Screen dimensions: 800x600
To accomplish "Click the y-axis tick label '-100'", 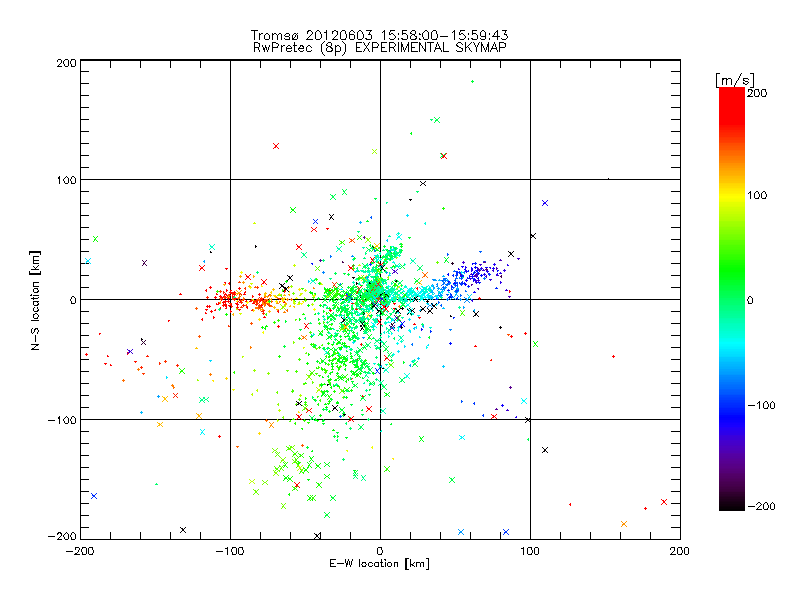I will coord(62,420).
